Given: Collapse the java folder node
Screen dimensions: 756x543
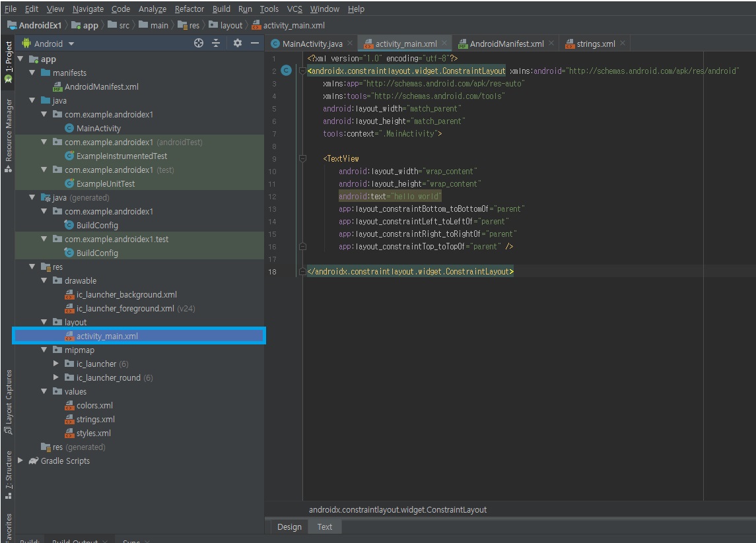Looking at the screenshot, I should pos(32,100).
